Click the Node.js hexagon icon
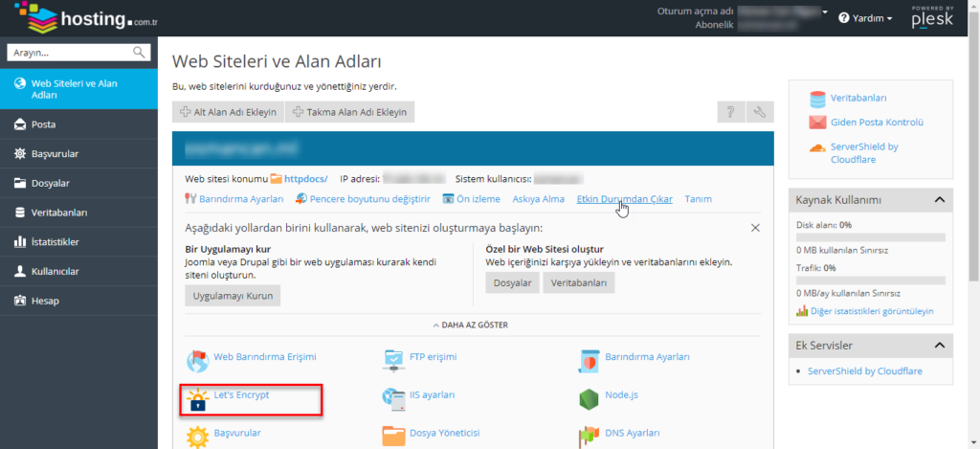 589,399
